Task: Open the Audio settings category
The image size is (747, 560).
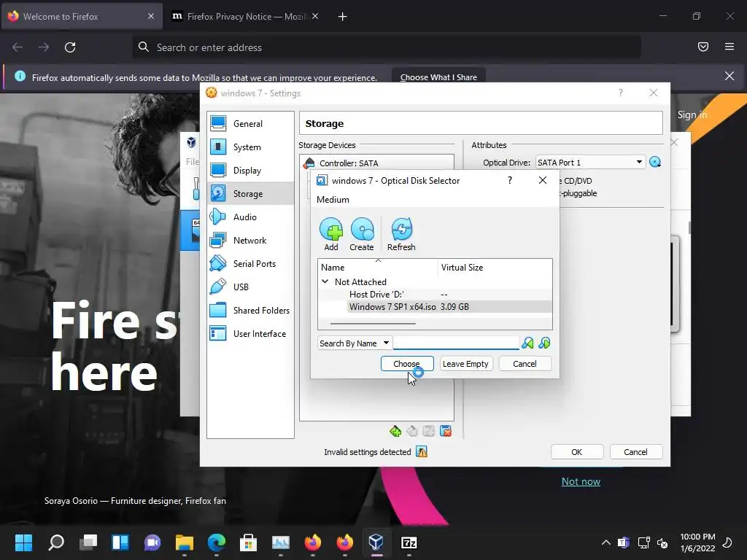Action: pyautogui.click(x=251, y=217)
